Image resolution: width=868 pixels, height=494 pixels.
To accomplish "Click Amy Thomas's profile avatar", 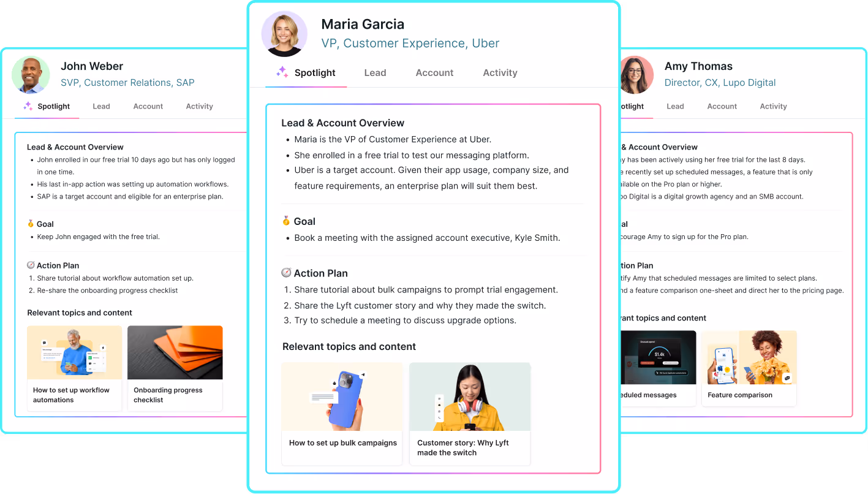I will pyautogui.click(x=636, y=75).
